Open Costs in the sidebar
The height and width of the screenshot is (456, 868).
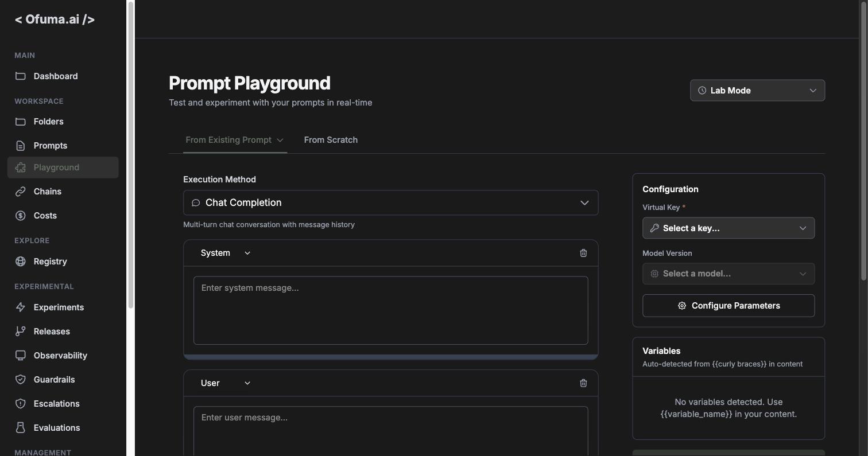click(x=63, y=216)
